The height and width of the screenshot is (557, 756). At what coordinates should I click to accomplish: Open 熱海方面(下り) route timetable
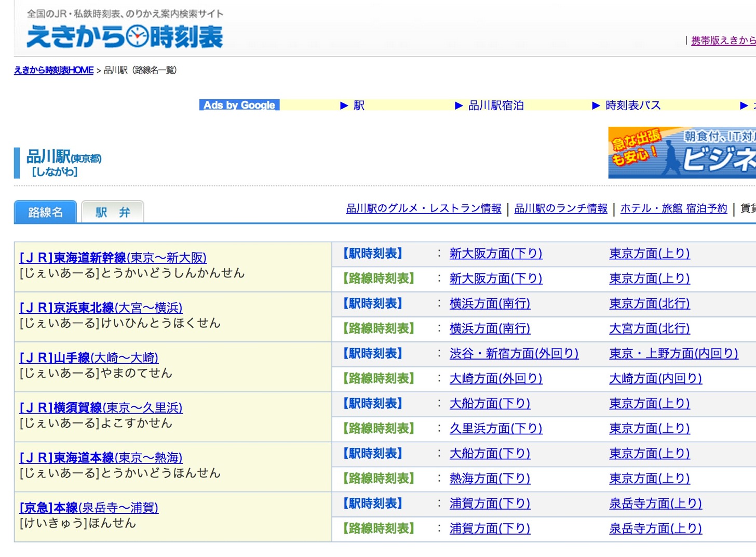coord(490,478)
